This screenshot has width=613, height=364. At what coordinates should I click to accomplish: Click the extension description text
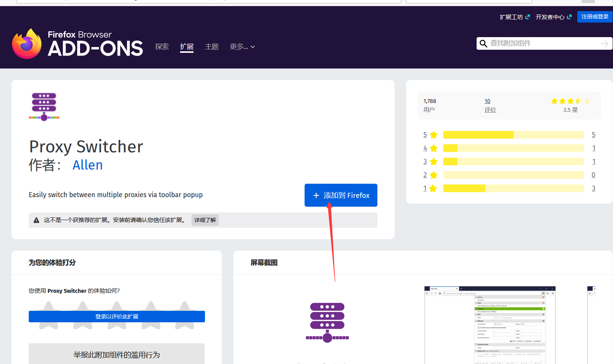point(116,195)
